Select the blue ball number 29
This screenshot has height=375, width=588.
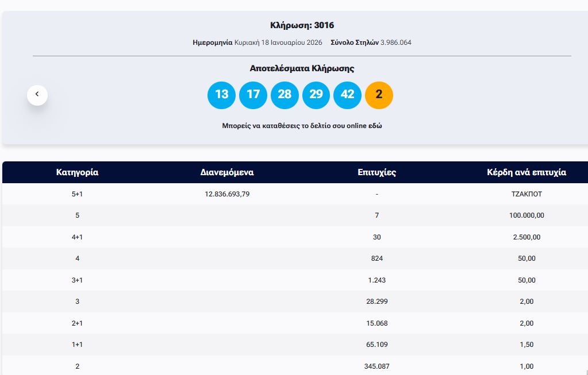click(x=316, y=95)
